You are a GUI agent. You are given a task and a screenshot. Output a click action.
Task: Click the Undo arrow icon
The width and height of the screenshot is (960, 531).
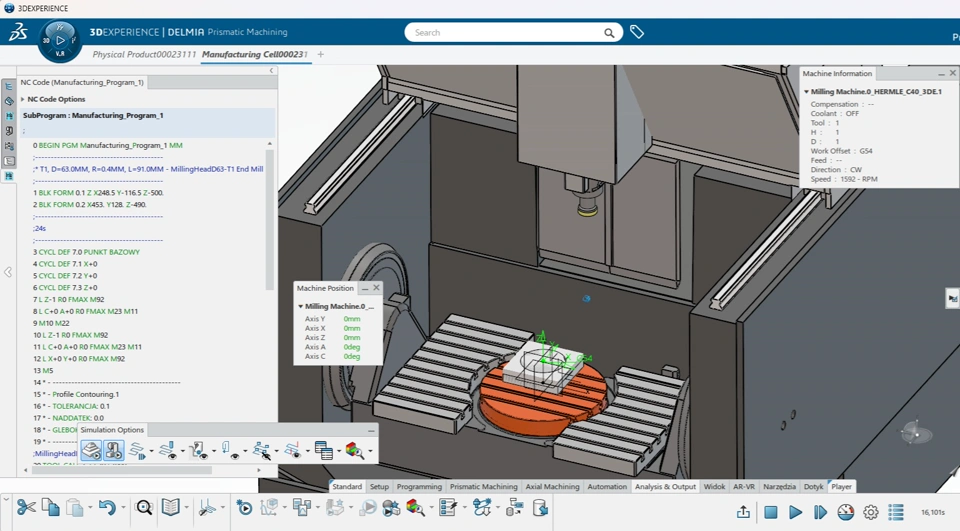108,508
